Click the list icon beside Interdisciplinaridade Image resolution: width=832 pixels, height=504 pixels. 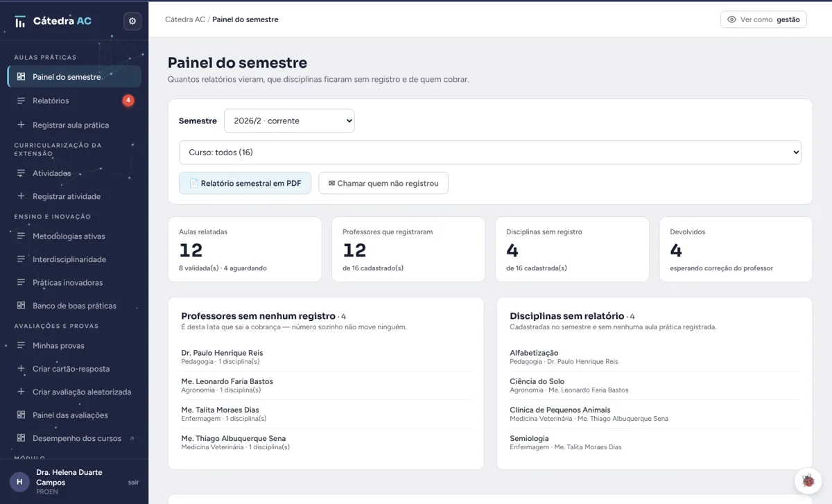[x=21, y=259]
